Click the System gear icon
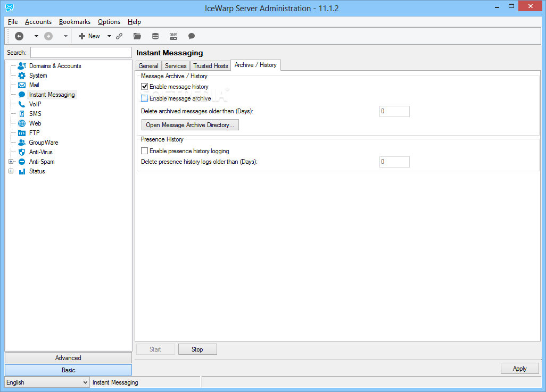The height and width of the screenshot is (392, 546). (x=22, y=76)
